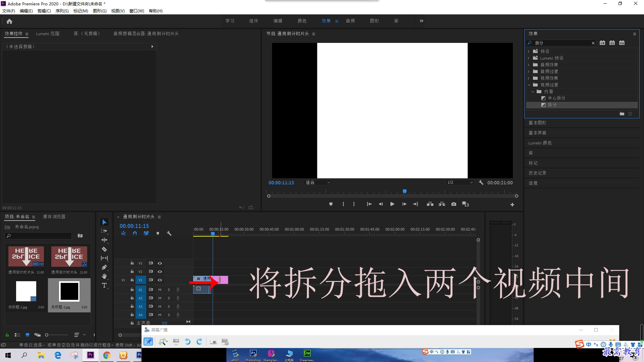Expand the Lumetri 预设 folder

(x=529, y=58)
